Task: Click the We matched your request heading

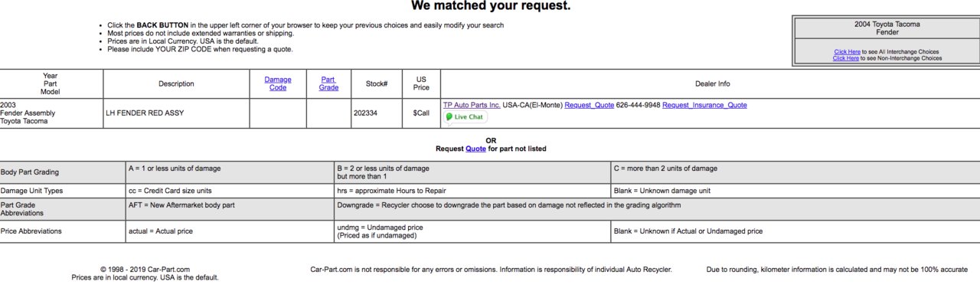Action: point(490,6)
